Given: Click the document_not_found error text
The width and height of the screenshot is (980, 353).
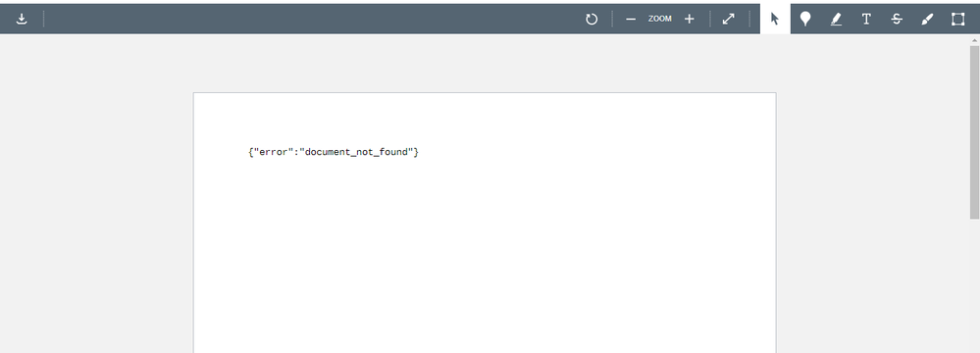Looking at the screenshot, I should pos(334,152).
